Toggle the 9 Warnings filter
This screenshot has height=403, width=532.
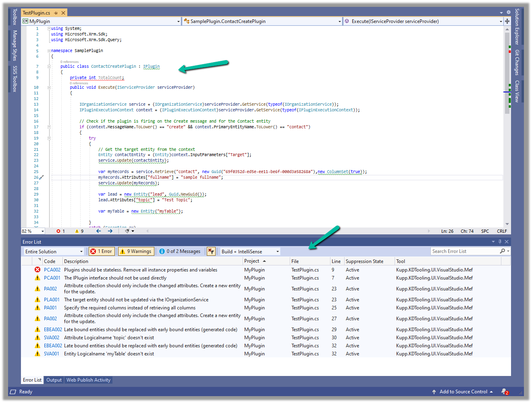point(135,251)
